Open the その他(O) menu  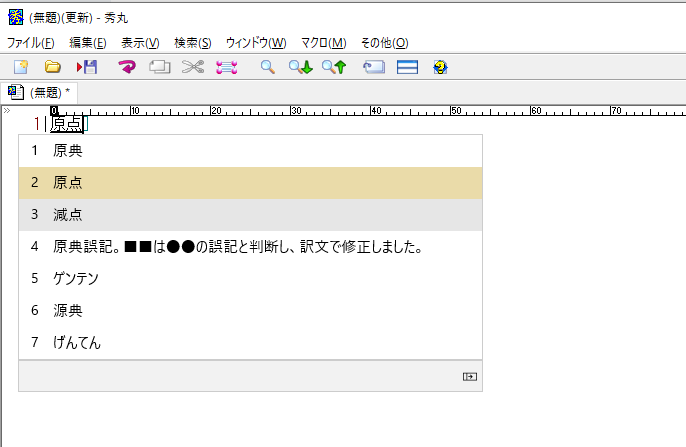point(384,43)
